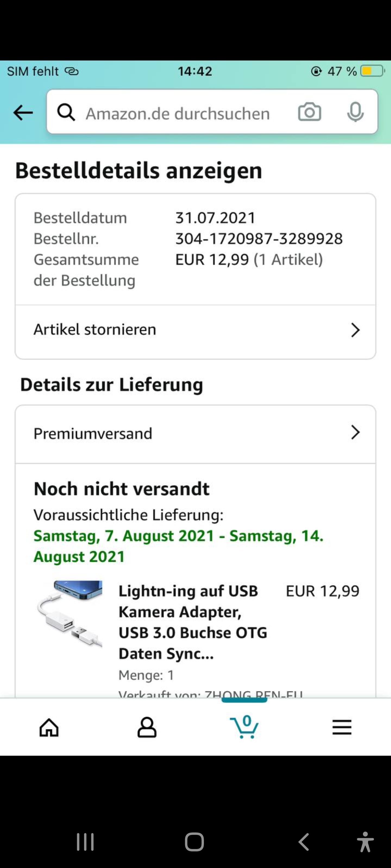The image size is (391, 868).
Task: Tap Android recent apps button
Action: (85, 842)
